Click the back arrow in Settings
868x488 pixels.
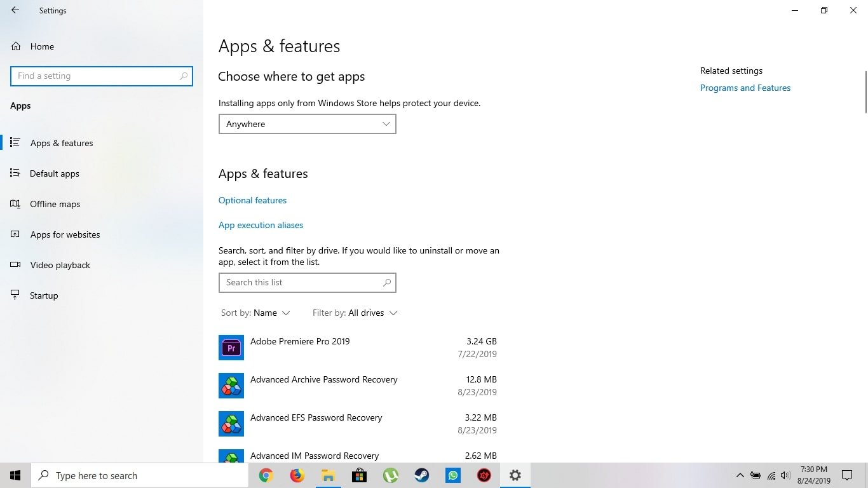point(15,10)
